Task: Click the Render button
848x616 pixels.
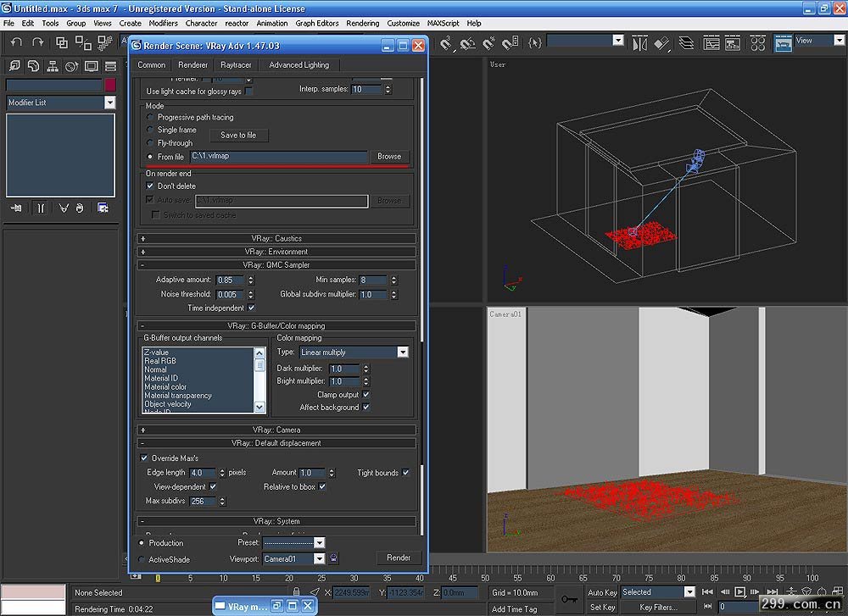Action: pos(399,558)
